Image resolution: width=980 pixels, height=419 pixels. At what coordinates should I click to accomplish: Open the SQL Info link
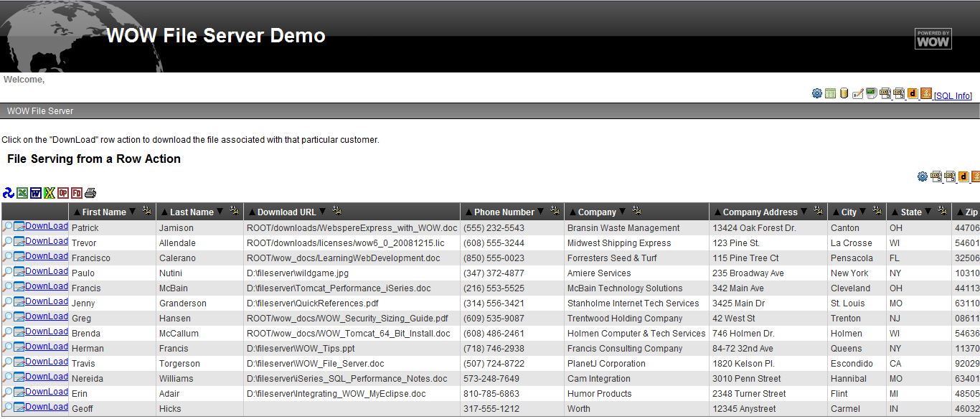point(953,96)
